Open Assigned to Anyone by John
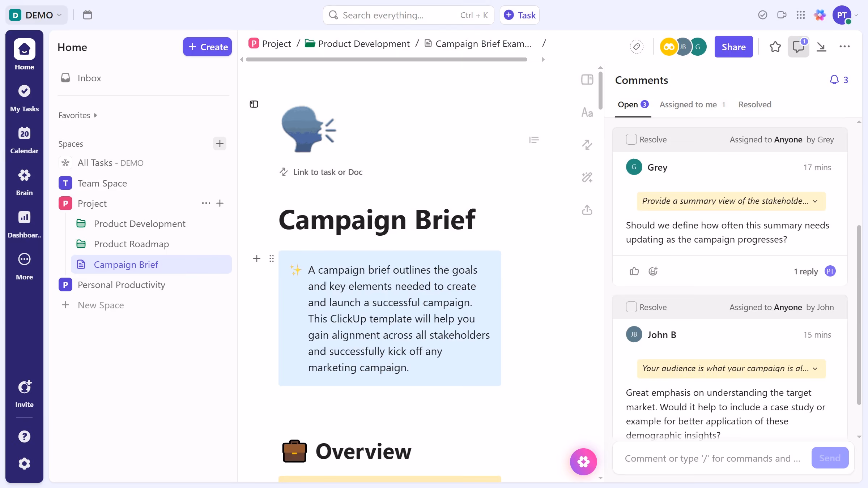This screenshot has width=868, height=488. click(x=782, y=307)
